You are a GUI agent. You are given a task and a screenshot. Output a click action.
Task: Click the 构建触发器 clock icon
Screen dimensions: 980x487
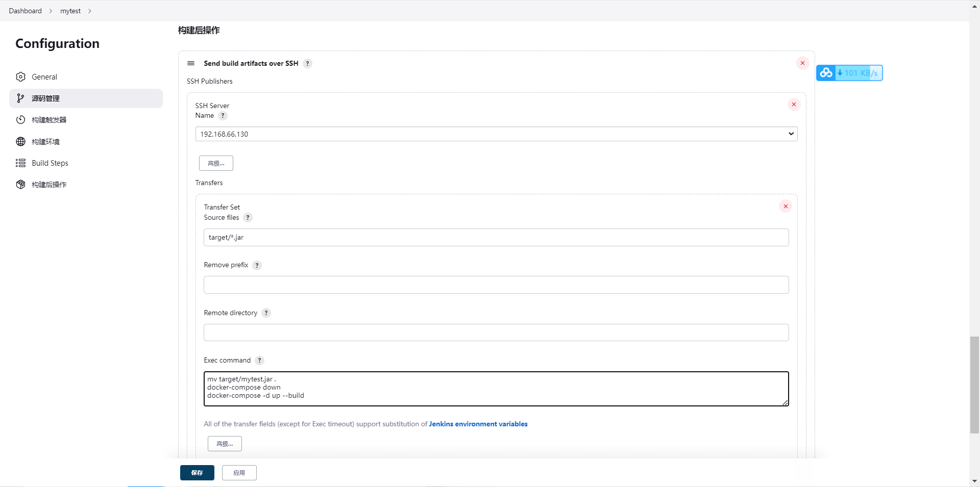20,120
